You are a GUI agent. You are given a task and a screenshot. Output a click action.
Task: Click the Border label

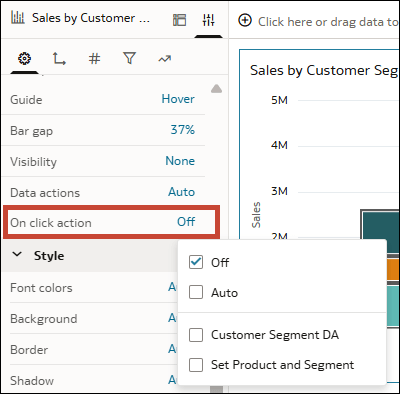(29, 350)
